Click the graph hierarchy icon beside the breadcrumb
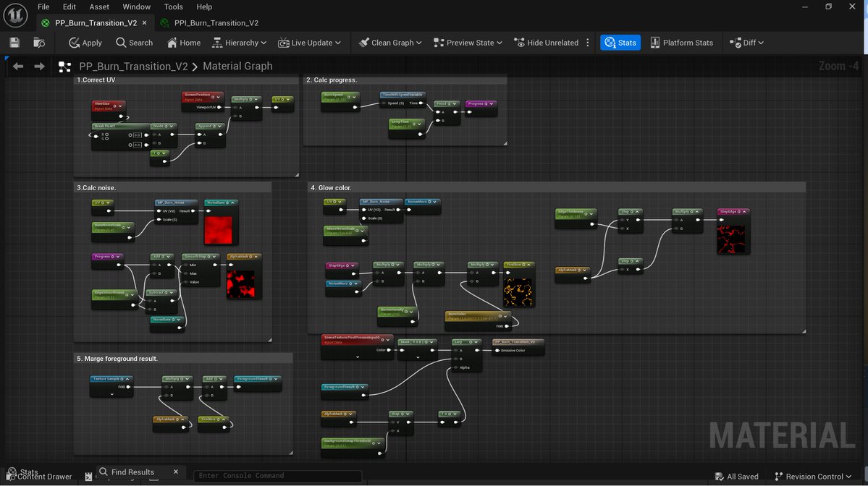 click(x=64, y=67)
